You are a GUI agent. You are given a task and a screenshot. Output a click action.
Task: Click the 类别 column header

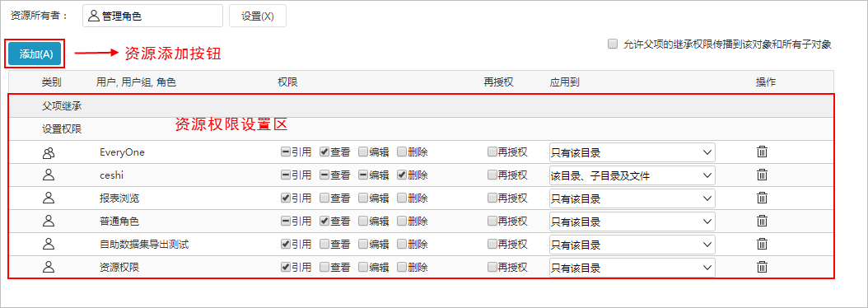52,82
